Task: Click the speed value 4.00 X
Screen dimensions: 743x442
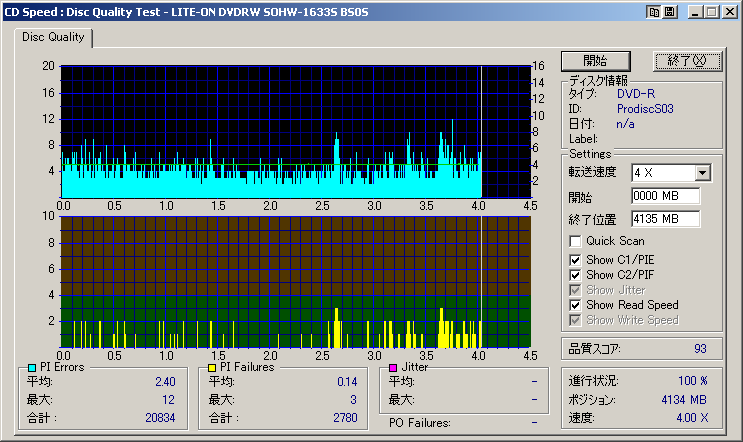Action: [692, 418]
